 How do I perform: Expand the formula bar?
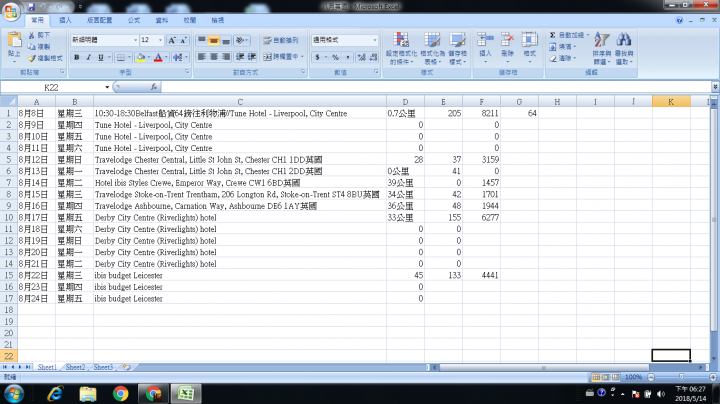point(715,87)
